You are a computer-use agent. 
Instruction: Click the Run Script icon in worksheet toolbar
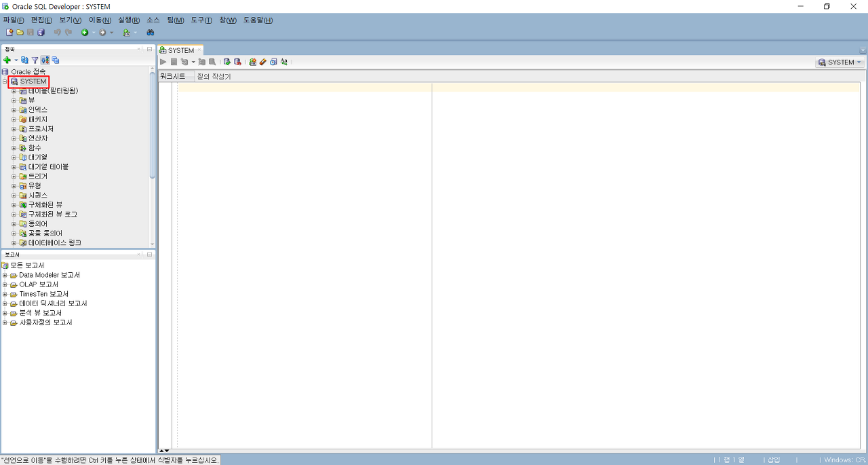(x=174, y=62)
